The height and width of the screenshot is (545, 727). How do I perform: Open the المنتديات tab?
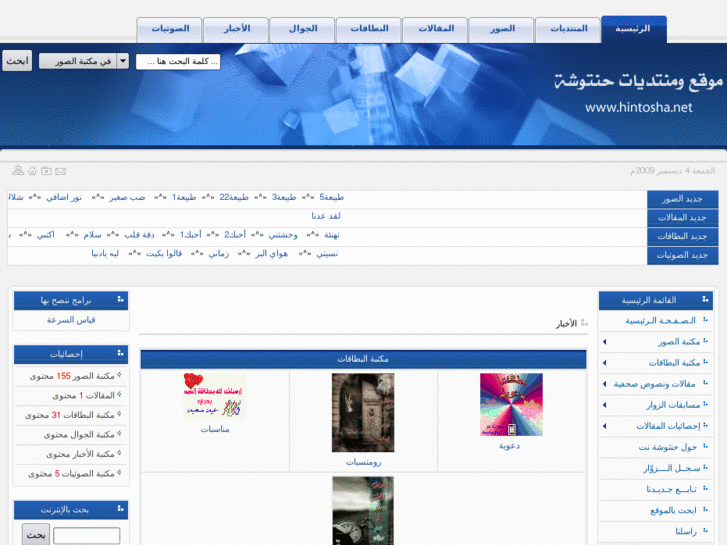(x=568, y=30)
